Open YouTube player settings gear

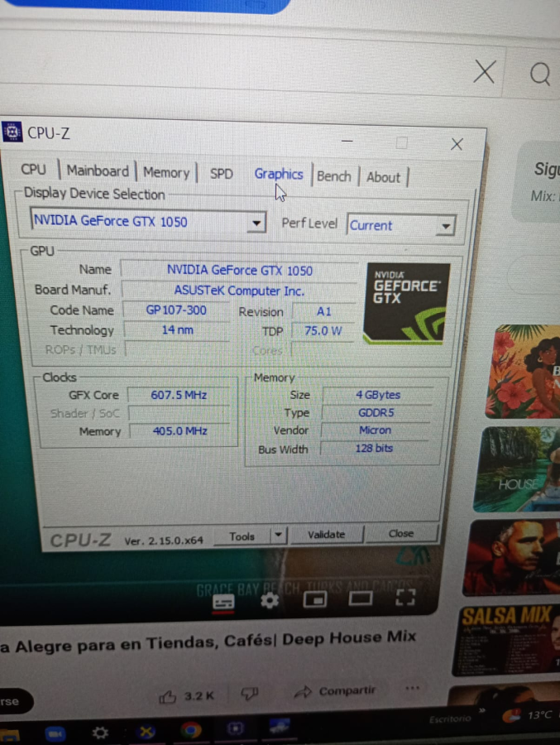coord(270,601)
